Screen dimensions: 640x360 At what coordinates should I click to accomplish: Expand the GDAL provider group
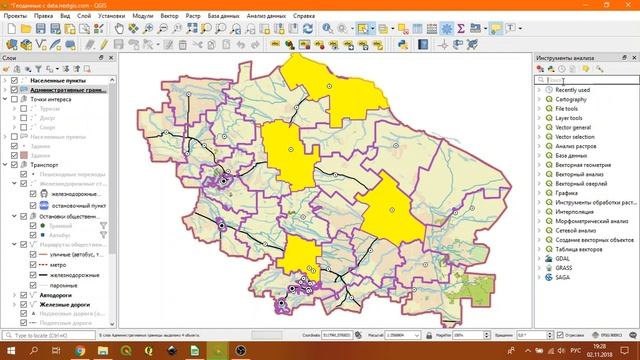(x=539, y=259)
